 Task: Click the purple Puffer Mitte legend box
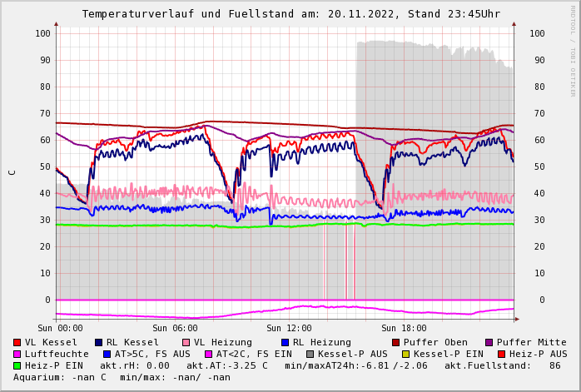pos(489,342)
